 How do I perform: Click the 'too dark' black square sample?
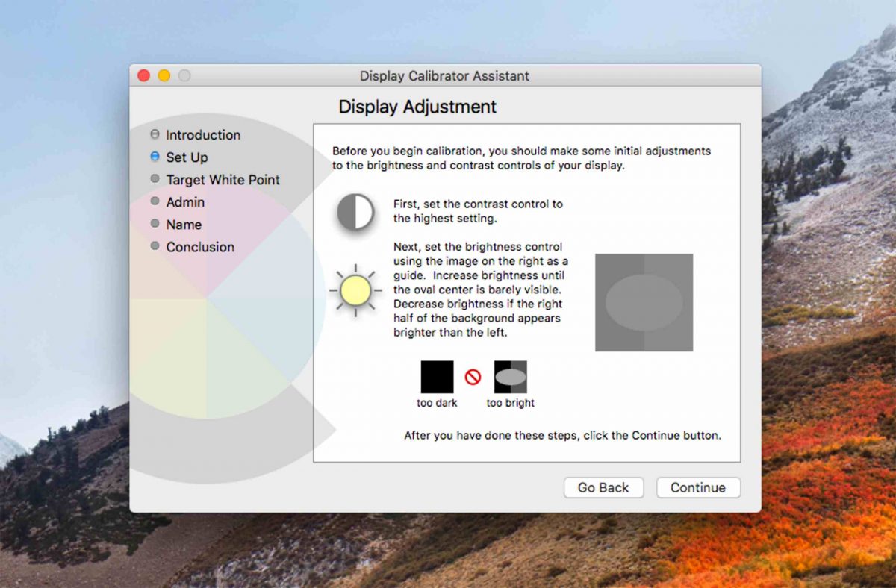click(x=437, y=378)
